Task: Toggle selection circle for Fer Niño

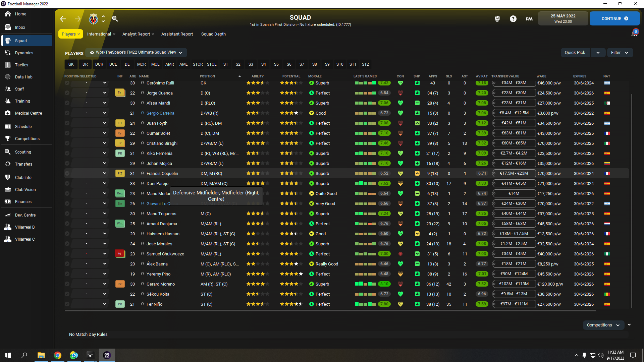Action: [x=67, y=304]
